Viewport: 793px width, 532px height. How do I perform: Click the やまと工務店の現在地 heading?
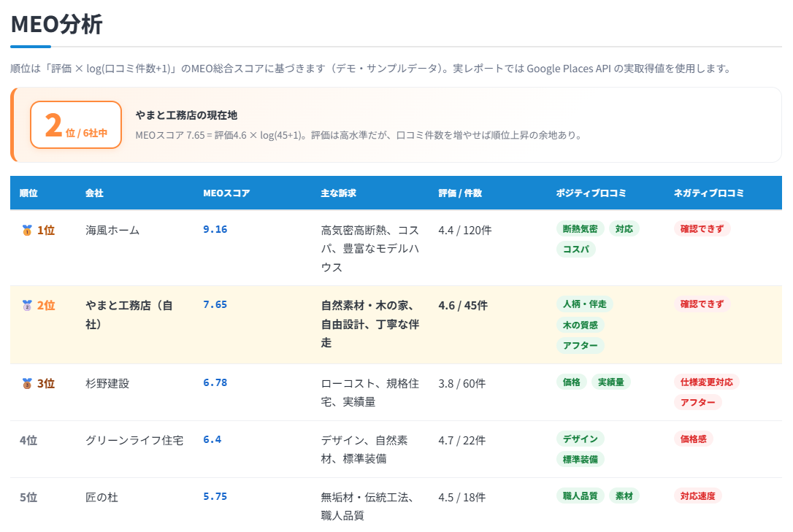(187, 115)
